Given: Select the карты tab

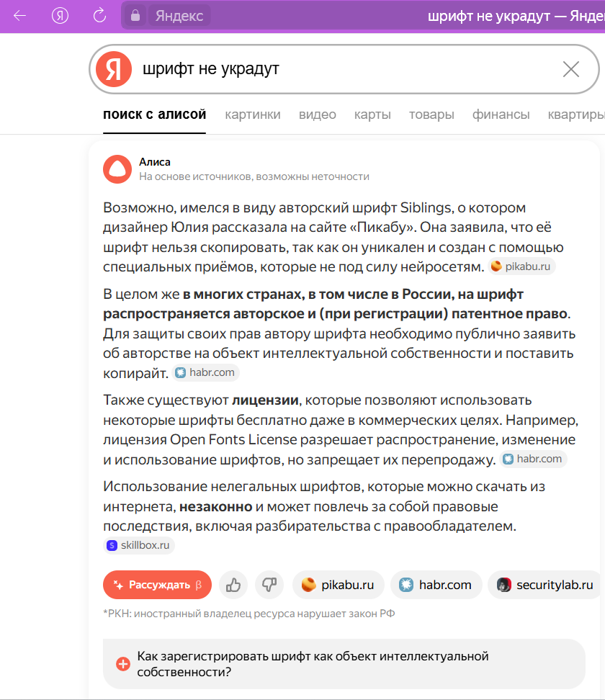Looking at the screenshot, I should (372, 115).
